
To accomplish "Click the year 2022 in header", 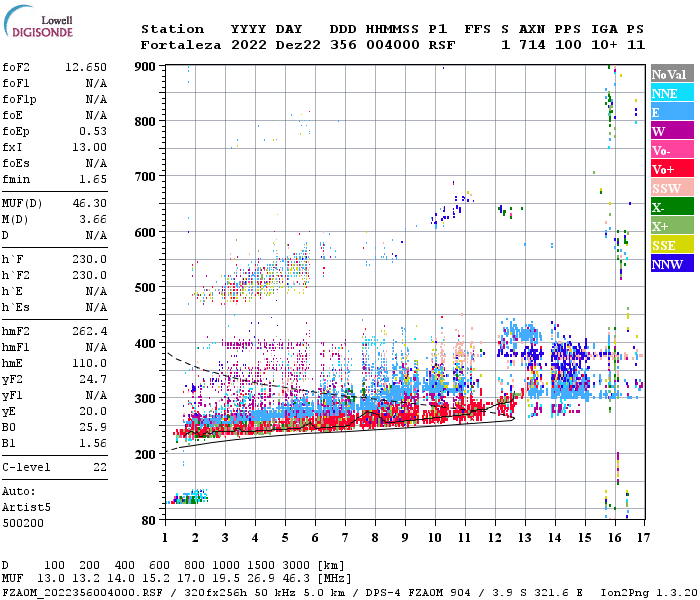I will [249, 45].
